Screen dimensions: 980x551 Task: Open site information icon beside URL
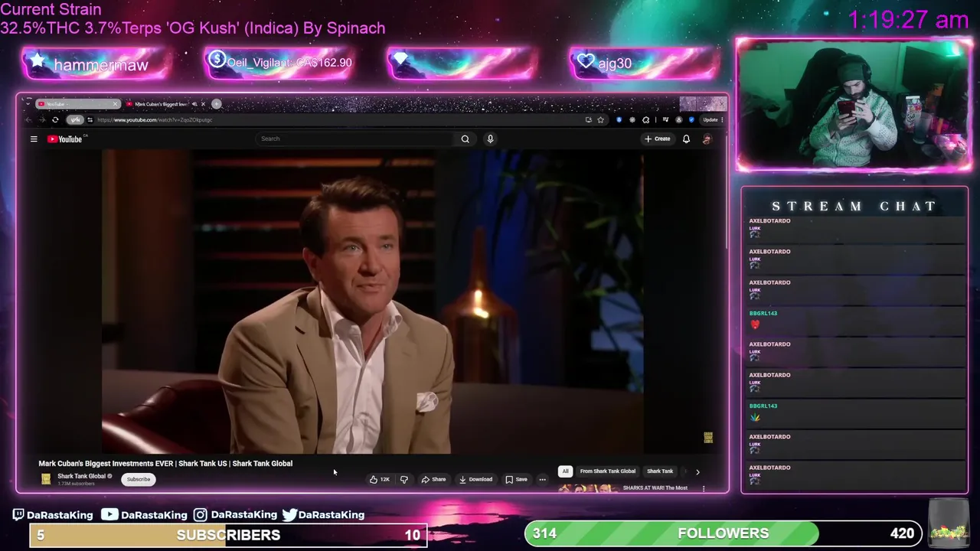(90, 120)
